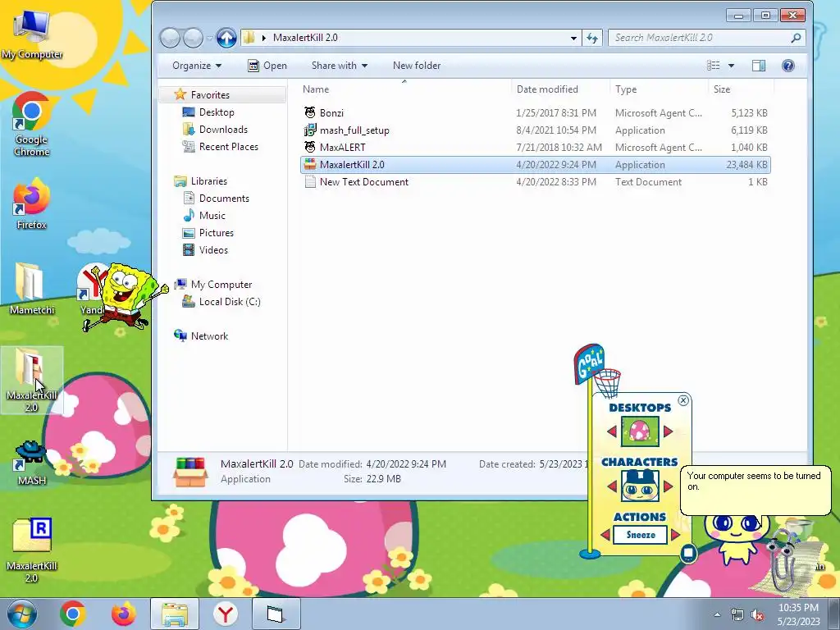Go up one folder level
Viewport: 840px width, 630px height.
tap(226, 38)
